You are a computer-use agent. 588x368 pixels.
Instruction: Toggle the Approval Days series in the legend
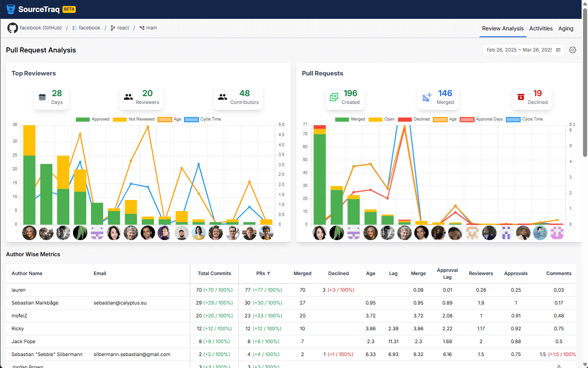(x=481, y=119)
